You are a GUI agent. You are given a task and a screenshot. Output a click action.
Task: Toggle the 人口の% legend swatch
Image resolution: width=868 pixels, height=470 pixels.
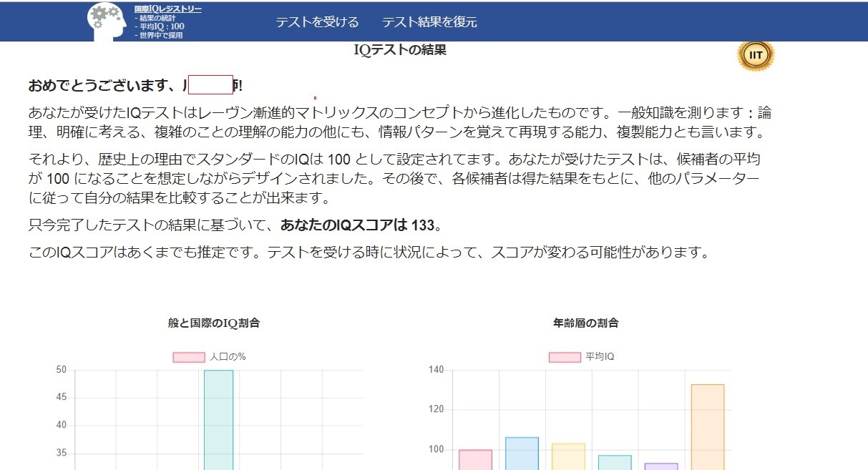(189, 357)
